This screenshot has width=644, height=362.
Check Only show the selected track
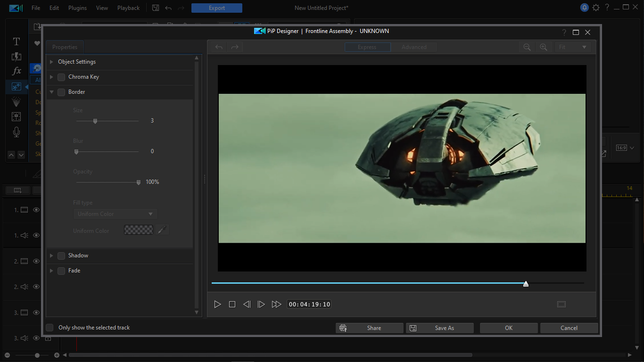click(x=50, y=328)
